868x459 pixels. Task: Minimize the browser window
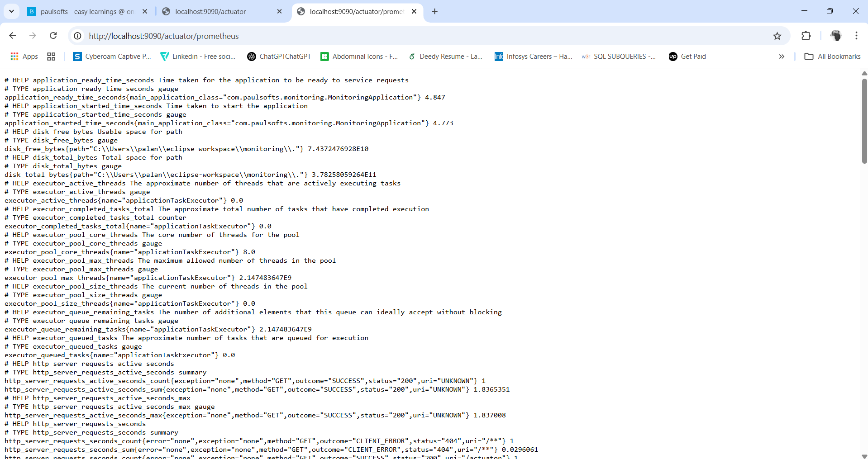click(x=804, y=11)
